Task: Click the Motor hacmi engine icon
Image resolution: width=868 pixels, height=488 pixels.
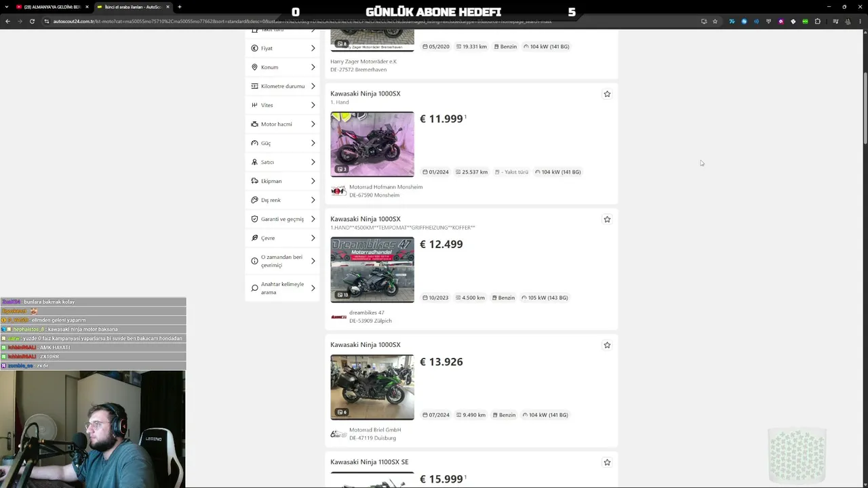Action: click(x=254, y=124)
